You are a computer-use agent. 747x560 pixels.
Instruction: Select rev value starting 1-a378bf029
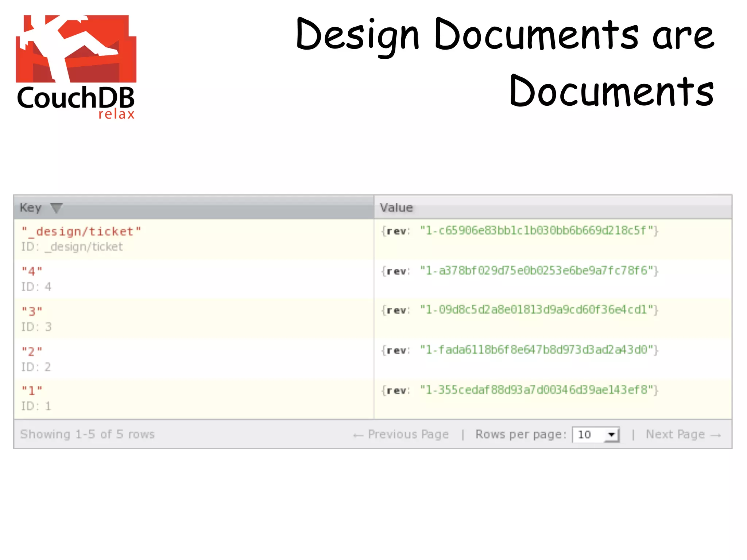[x=537, y=271]
